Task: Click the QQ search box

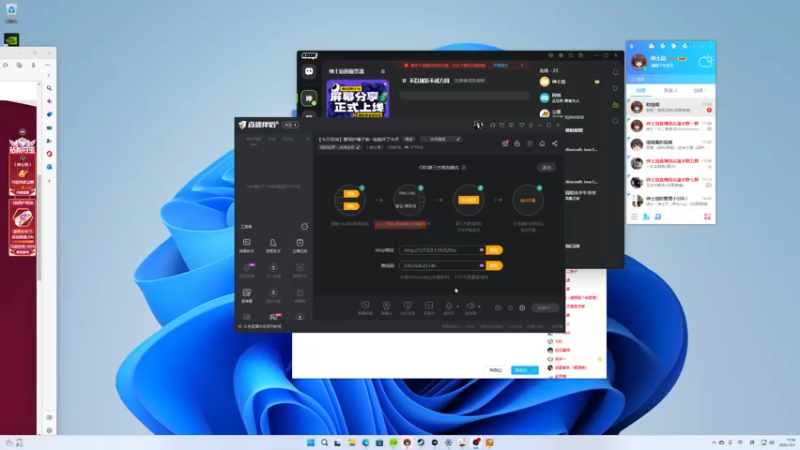Action: click(x=670, y=79)
